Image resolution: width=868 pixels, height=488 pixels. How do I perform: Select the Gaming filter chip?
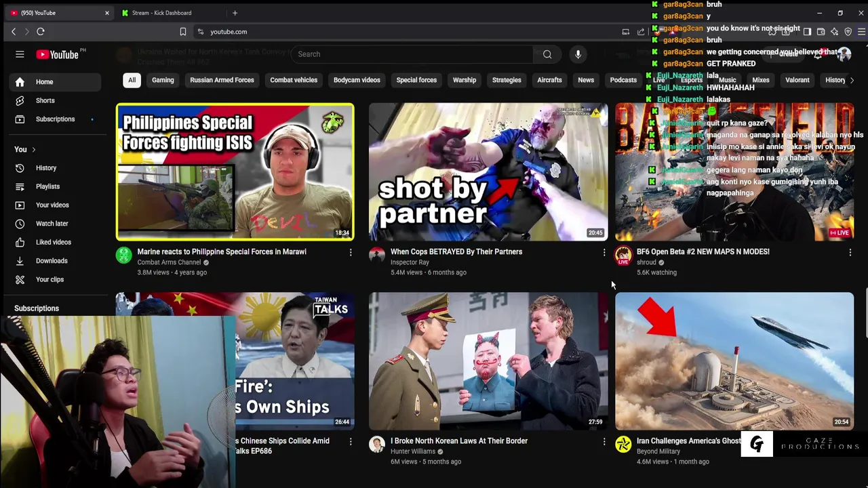163,80
